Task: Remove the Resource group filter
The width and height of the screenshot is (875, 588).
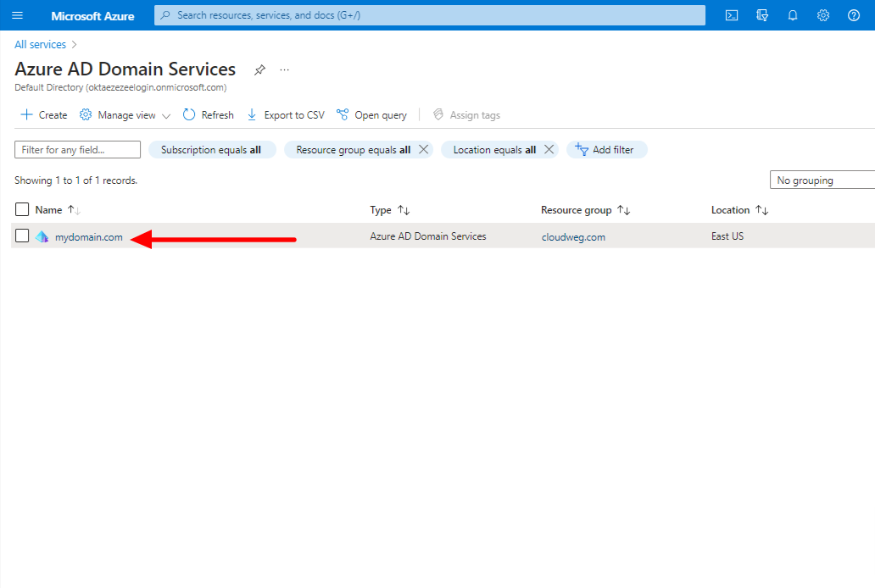Action: pyautogui.click(x=424, y=149)
